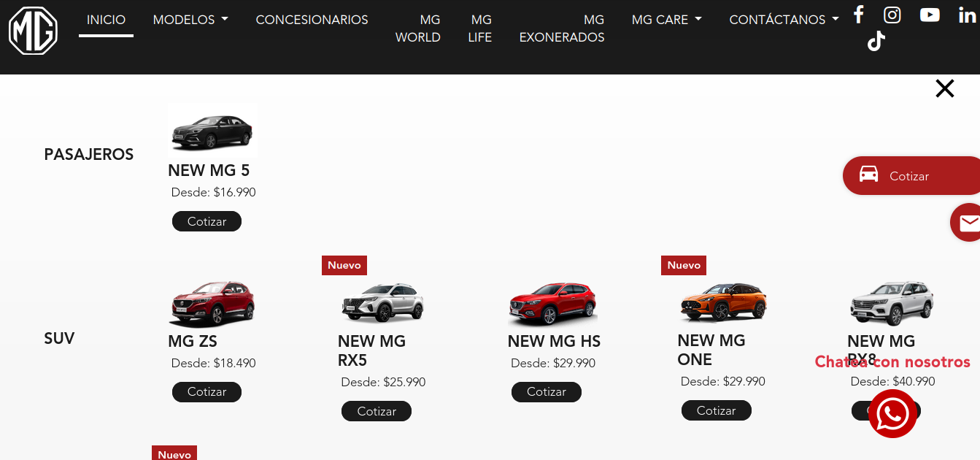980x460 pixels.
Task: Click the 'Desde: $40.990' price text
Action: (892, 381)
